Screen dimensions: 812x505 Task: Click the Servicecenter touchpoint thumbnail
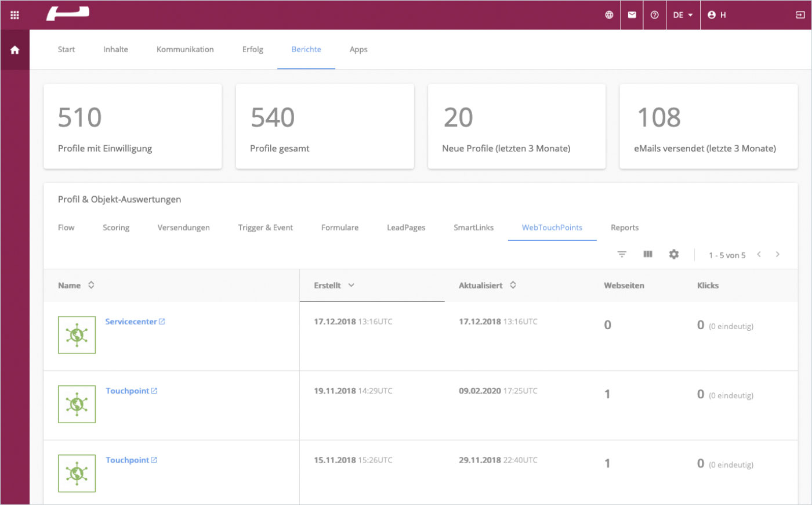point(77,335)
